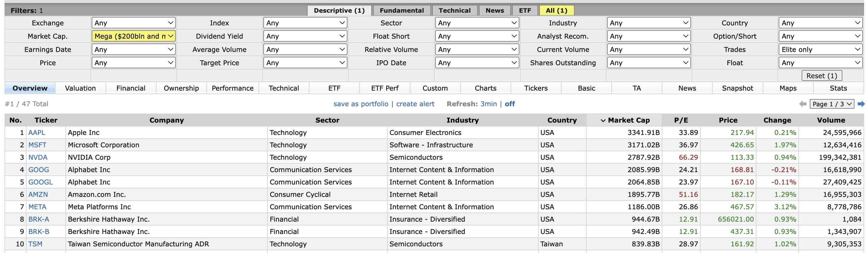
Task: Open the Relative Volume dropdown
Action: tap(477, 50)
